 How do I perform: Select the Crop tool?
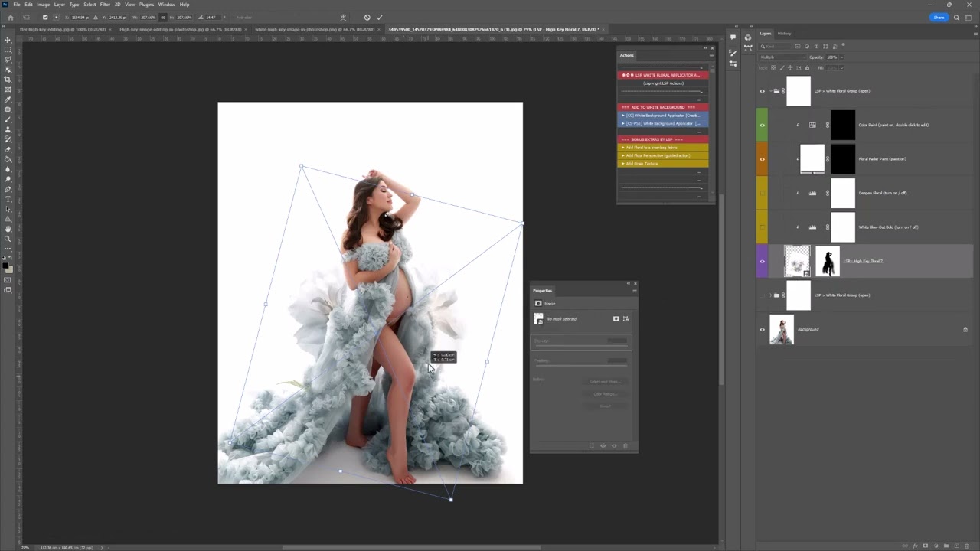point(8,80)
